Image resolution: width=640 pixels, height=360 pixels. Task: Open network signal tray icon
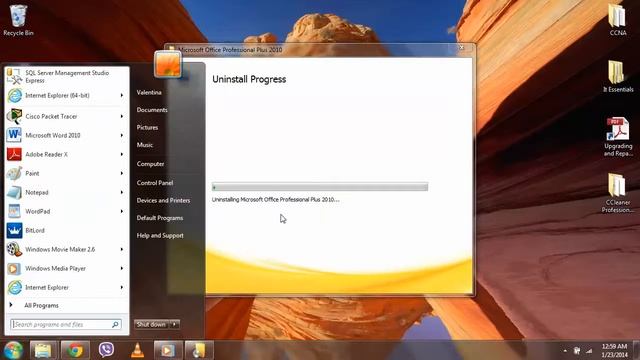[x=589, y=351]
